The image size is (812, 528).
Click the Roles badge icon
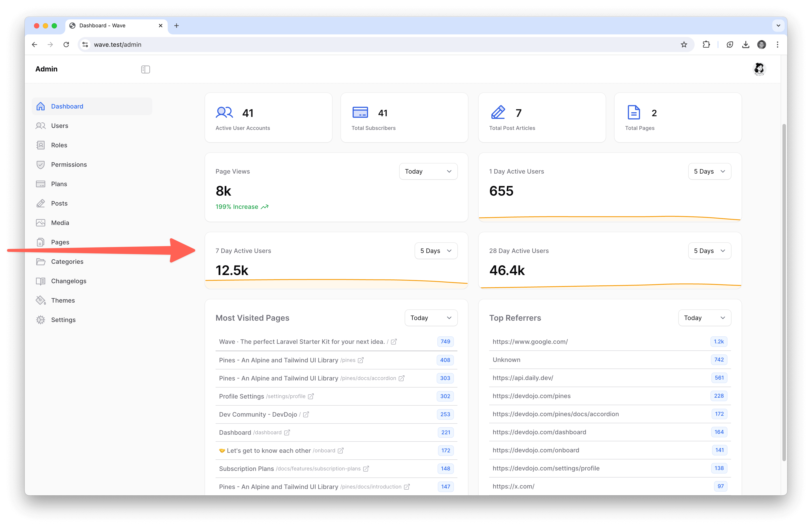[41, 145]
